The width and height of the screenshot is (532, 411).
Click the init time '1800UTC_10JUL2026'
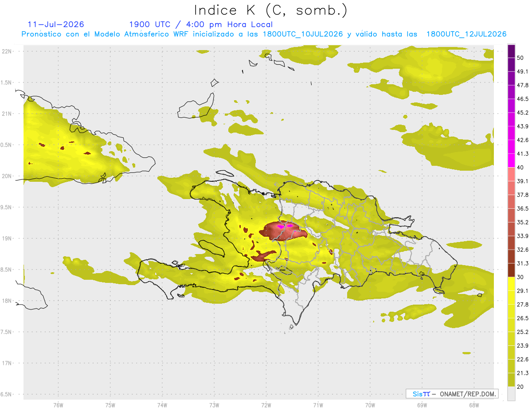coord(303,34)
